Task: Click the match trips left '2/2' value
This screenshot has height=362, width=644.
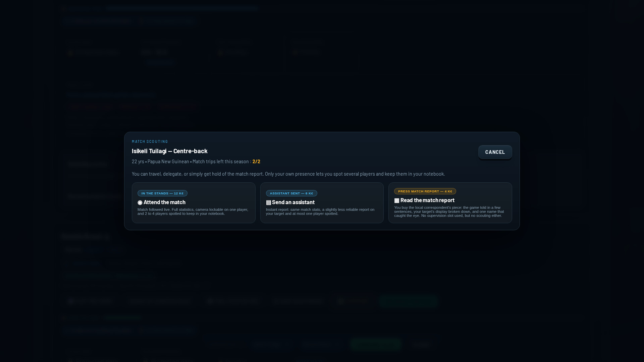Action: point(256,162)
